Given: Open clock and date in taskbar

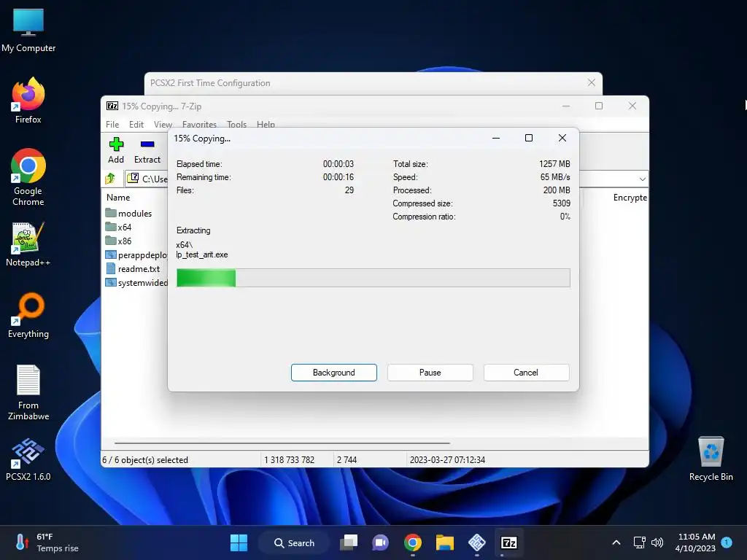Looking at the screenshot, I should [x=695, y=542].
